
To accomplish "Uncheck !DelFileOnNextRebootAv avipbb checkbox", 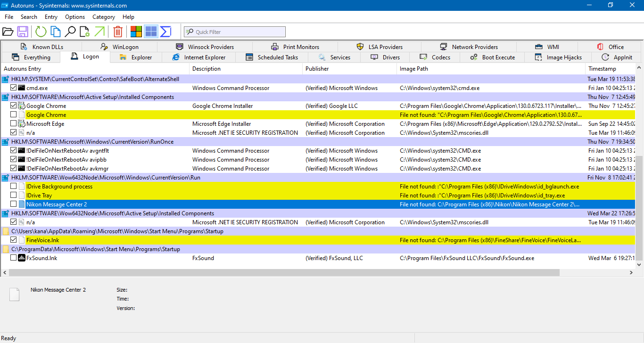I will (14, 159).
